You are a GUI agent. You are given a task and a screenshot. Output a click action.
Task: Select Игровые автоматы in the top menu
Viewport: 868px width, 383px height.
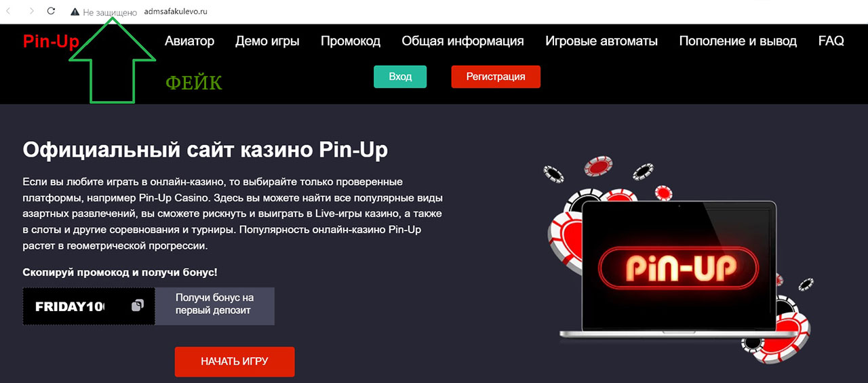(x=601, y=41)
